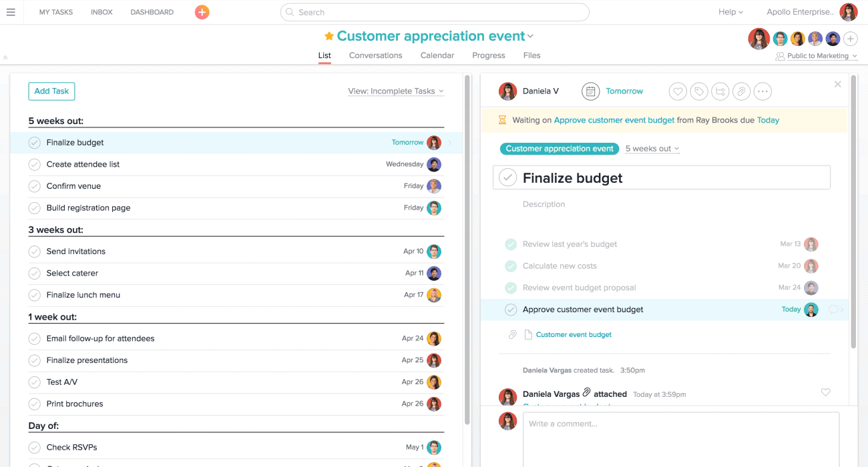This screenshot has height=467, width=868.
Task: Click assignee avatar on Create attendee list row
Action: tap(434, 164)
